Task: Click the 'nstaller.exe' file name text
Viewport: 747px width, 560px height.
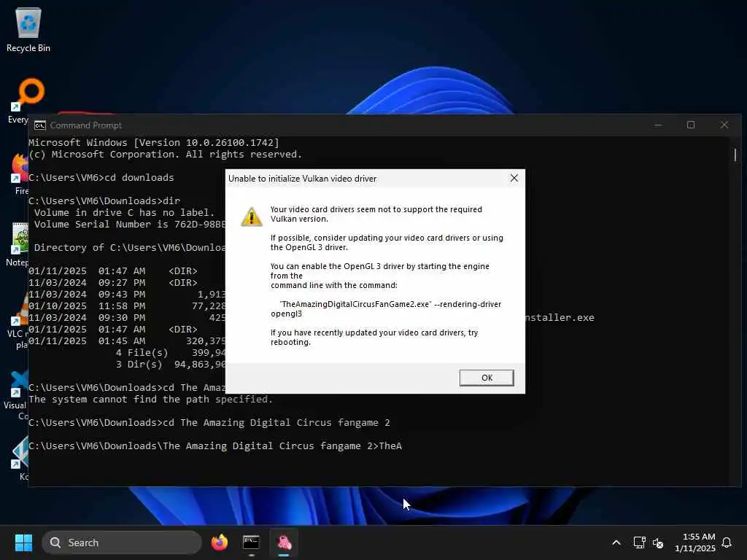Action: [x=560, y=318]
